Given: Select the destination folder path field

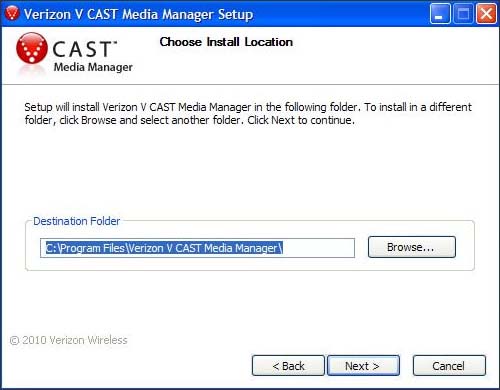Looking at the screenshot, I should click(x=197, y=248).
